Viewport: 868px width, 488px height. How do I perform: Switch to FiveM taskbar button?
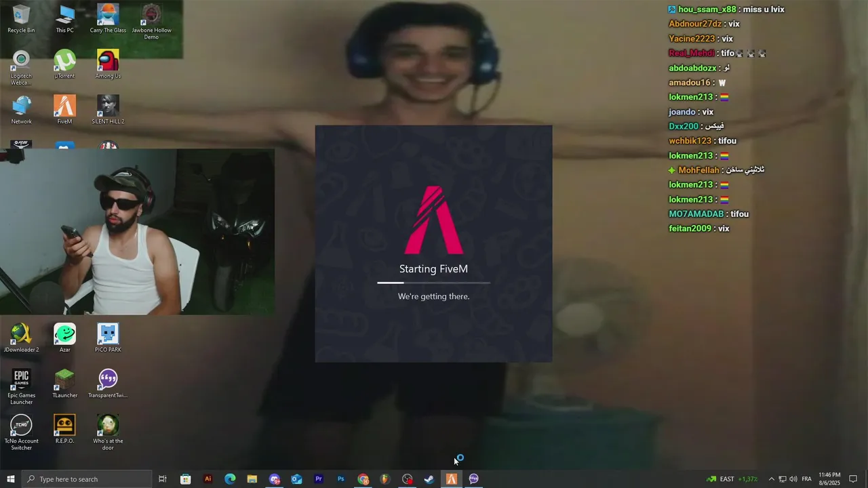(451, 479)
